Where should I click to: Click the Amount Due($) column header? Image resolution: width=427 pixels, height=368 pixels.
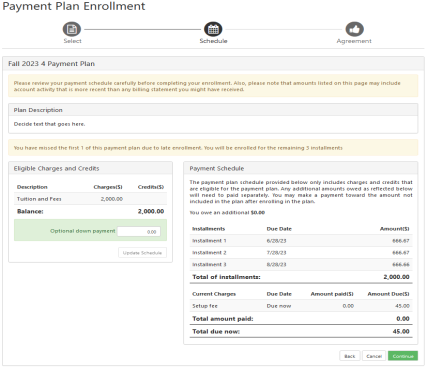click(388, 294)
